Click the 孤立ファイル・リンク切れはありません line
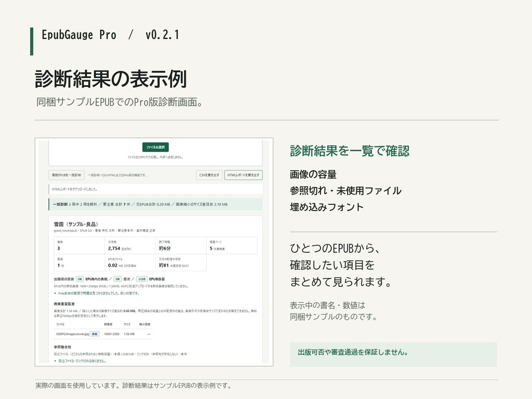 [82, 361]
